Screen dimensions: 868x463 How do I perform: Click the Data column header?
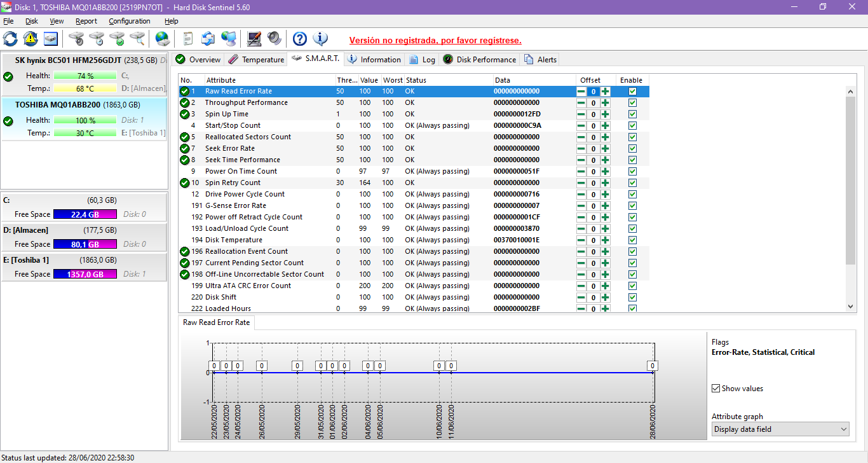[x=535, y=80]
